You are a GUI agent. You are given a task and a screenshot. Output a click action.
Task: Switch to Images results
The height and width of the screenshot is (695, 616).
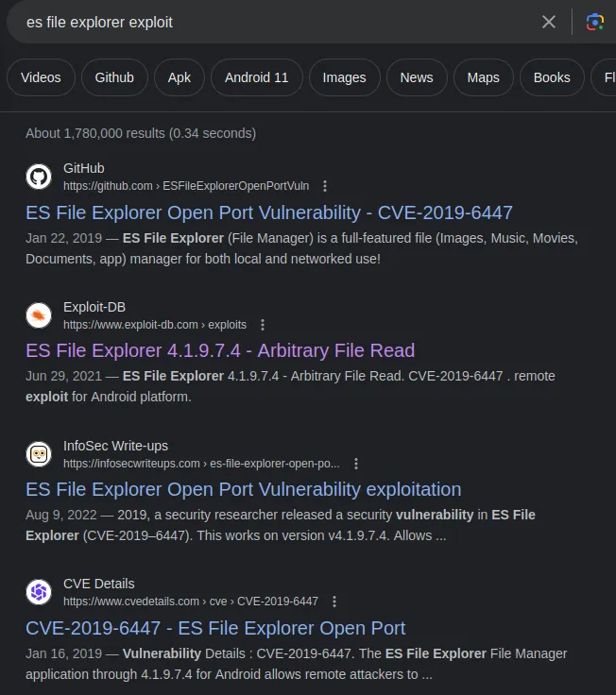[345, 77]
